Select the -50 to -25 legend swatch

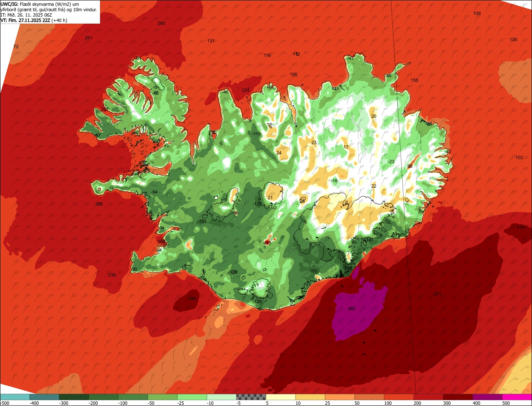pos(163,397)
